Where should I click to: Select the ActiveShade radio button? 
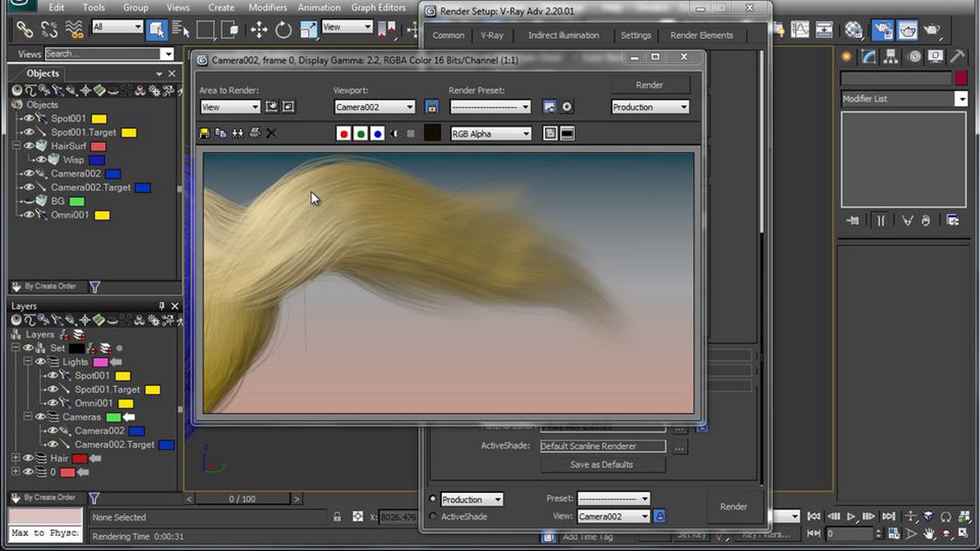pyautogui.click(x=433, y=516)
